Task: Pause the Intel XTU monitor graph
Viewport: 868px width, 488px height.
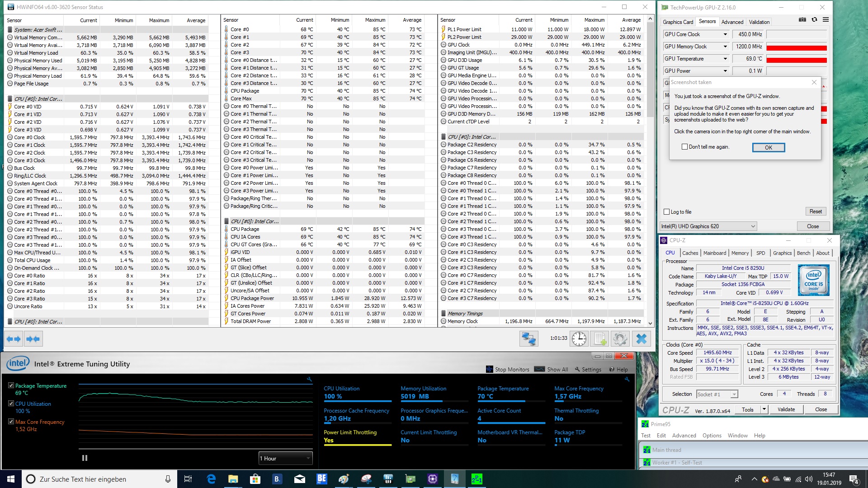Action: [85, 458]
